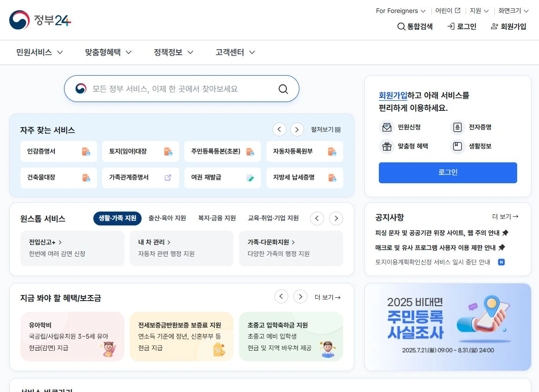Click the search icon inside the main search bar
This screenshot has height=392, width=539.
(x=283, y=89)
